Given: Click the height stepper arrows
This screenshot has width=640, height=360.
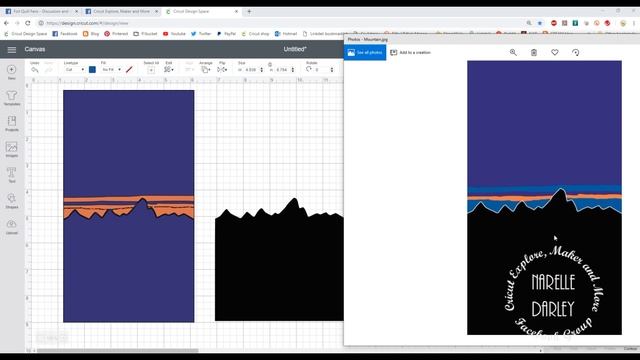Looking at the screenshot, I should (293, 70).
